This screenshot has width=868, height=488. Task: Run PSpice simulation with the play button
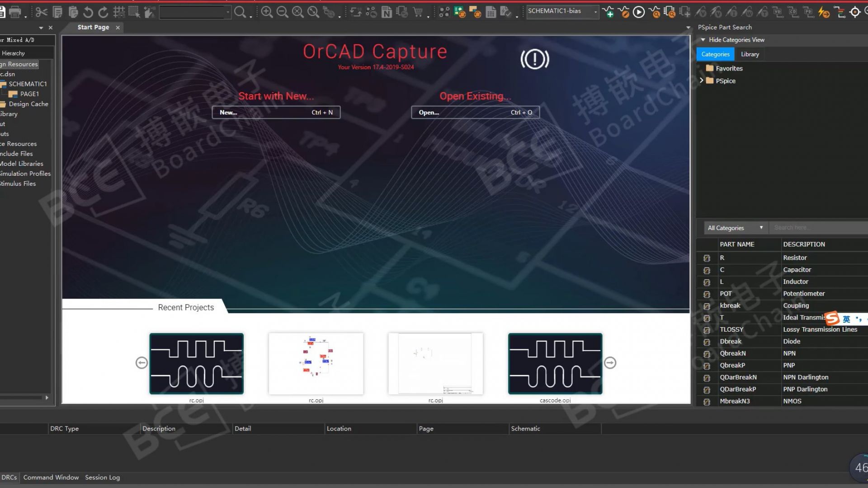point(639,12)
